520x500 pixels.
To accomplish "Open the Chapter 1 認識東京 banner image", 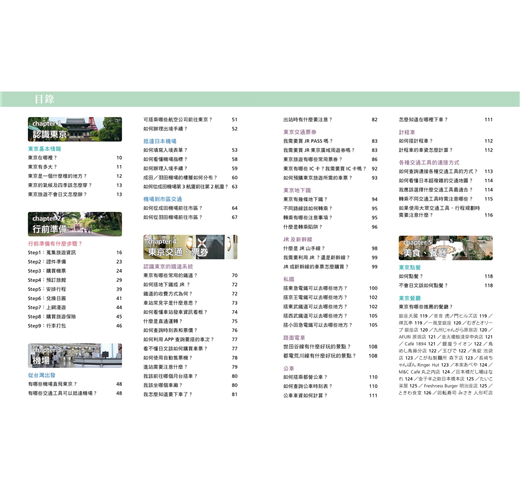I will (x=75, y=129).
